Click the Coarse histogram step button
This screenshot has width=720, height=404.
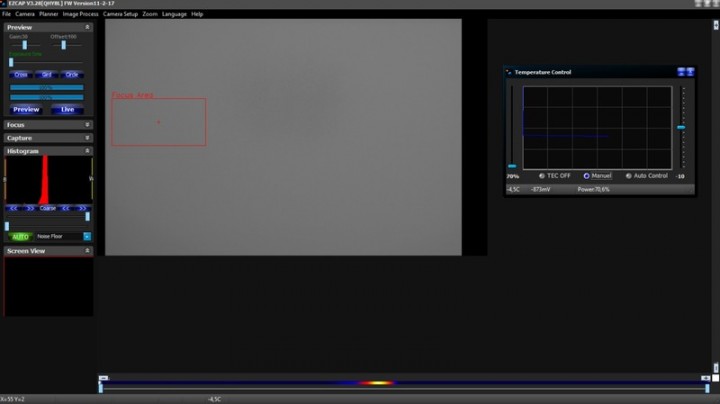48,208
